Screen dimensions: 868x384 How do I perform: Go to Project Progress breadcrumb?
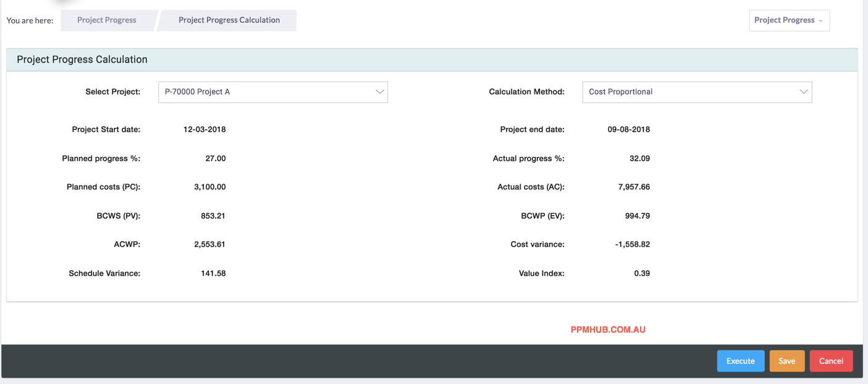point(107,20)
